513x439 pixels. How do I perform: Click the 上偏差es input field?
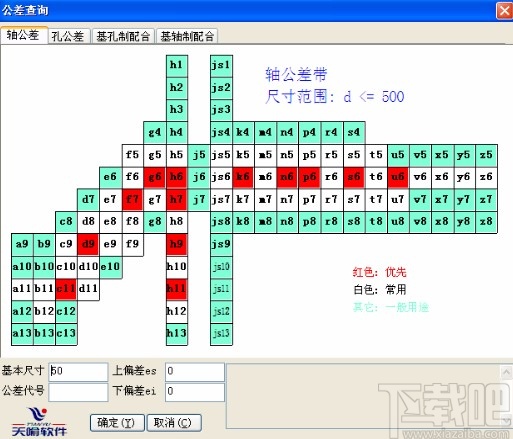(195, 371)
